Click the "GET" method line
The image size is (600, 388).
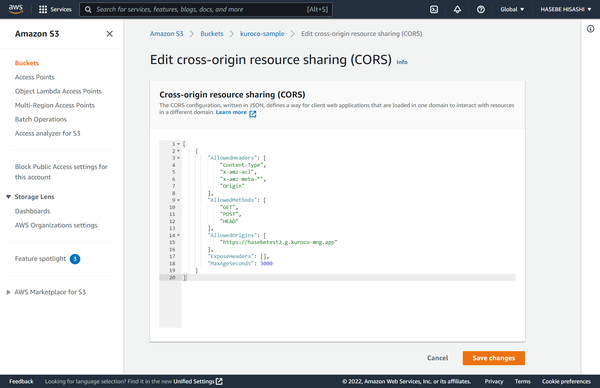tap(229, 207)
